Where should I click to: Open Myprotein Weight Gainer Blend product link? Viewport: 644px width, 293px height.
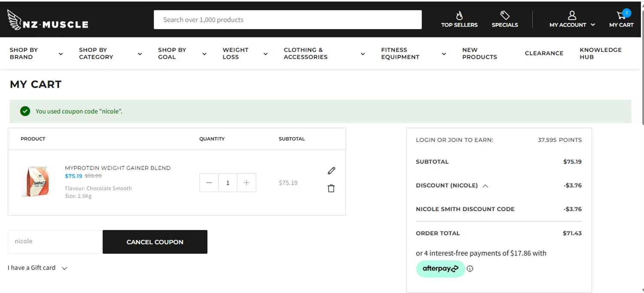[118, 168]
